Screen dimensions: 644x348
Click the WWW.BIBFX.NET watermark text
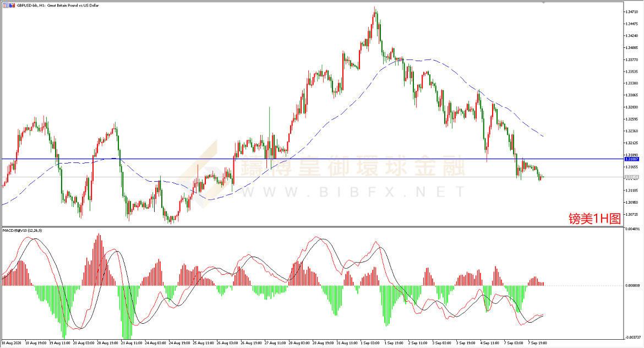pyautogui.click(x=352, y=192)
